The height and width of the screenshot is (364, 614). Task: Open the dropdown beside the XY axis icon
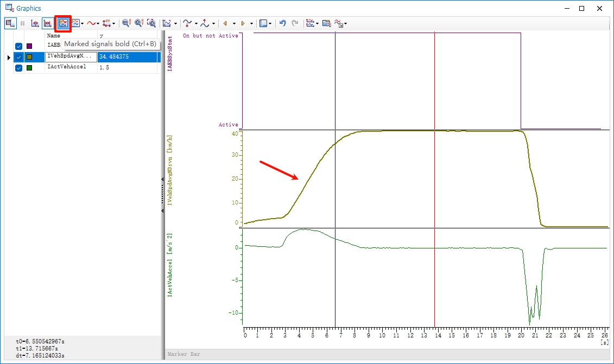(114, 23)
